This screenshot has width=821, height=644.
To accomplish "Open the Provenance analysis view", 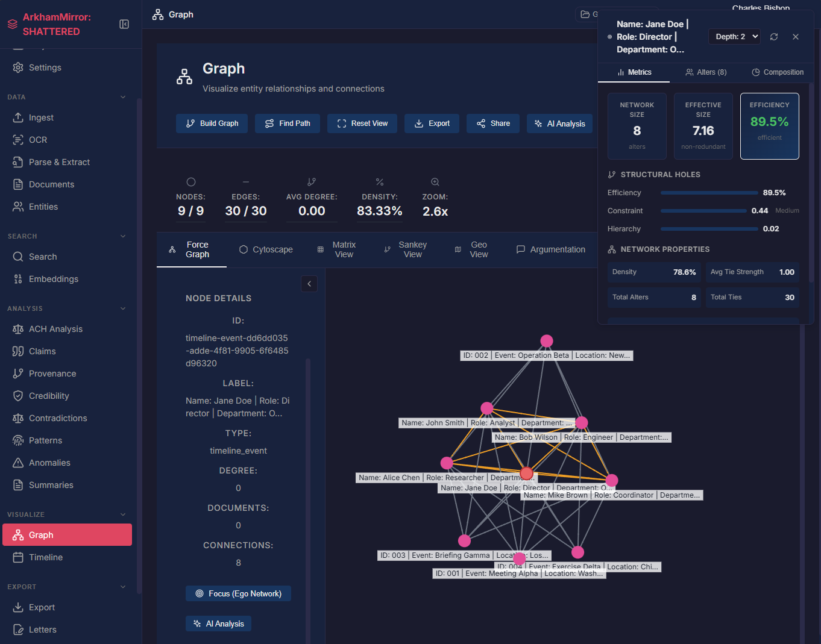I will (52, 373).
